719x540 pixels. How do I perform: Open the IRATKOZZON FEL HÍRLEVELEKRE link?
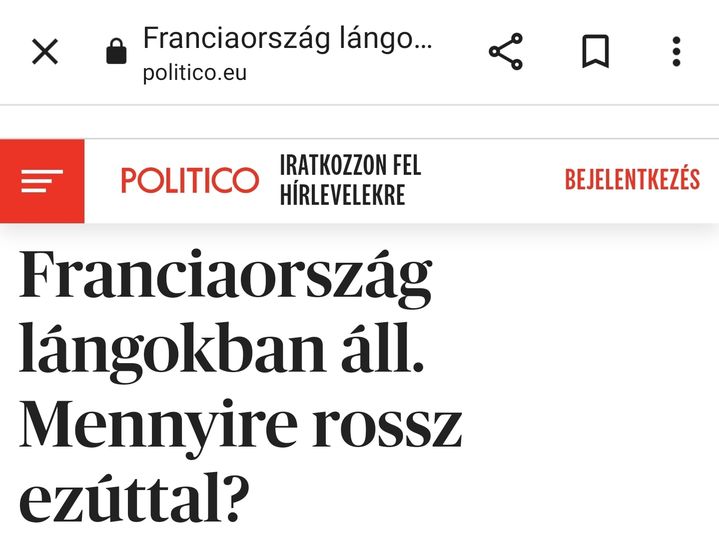(349, 181)
